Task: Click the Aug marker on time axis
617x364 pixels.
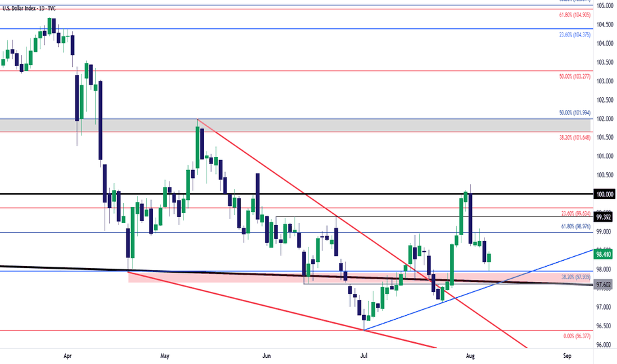Action: pyautogui.click(x=470, y=356)
